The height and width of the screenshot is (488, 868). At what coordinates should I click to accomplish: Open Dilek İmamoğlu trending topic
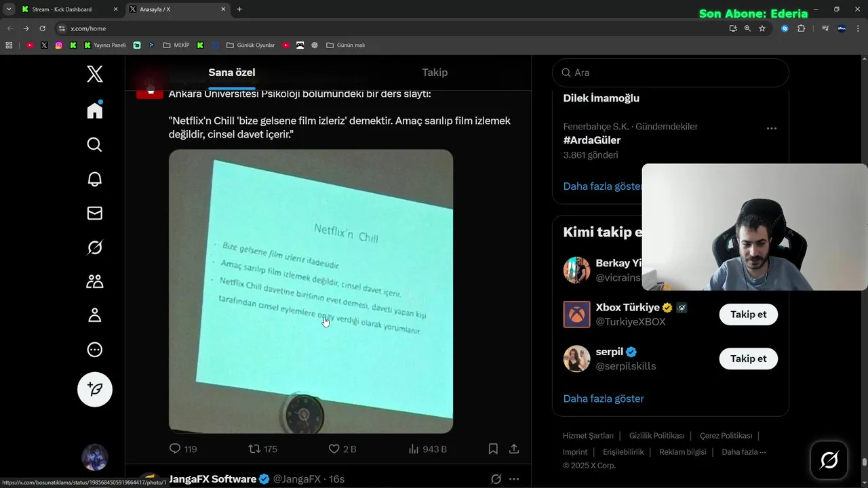pyautogui.click(x=601, y=98)
